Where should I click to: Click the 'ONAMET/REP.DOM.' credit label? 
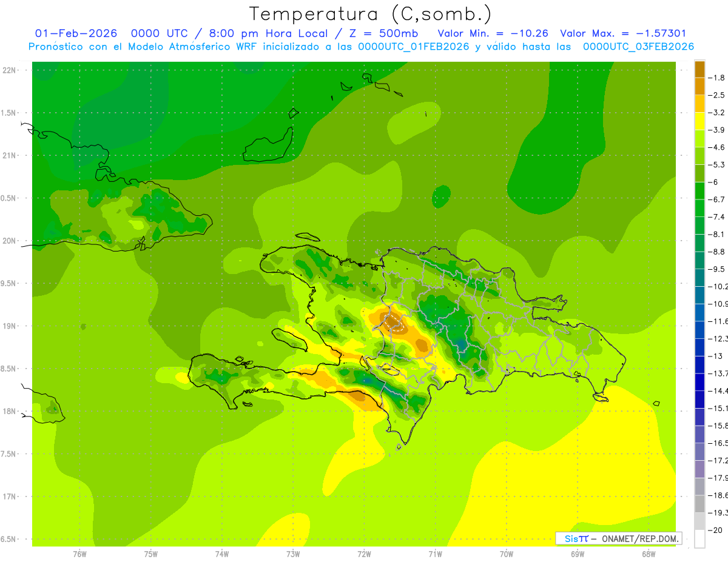click(639, 538)
